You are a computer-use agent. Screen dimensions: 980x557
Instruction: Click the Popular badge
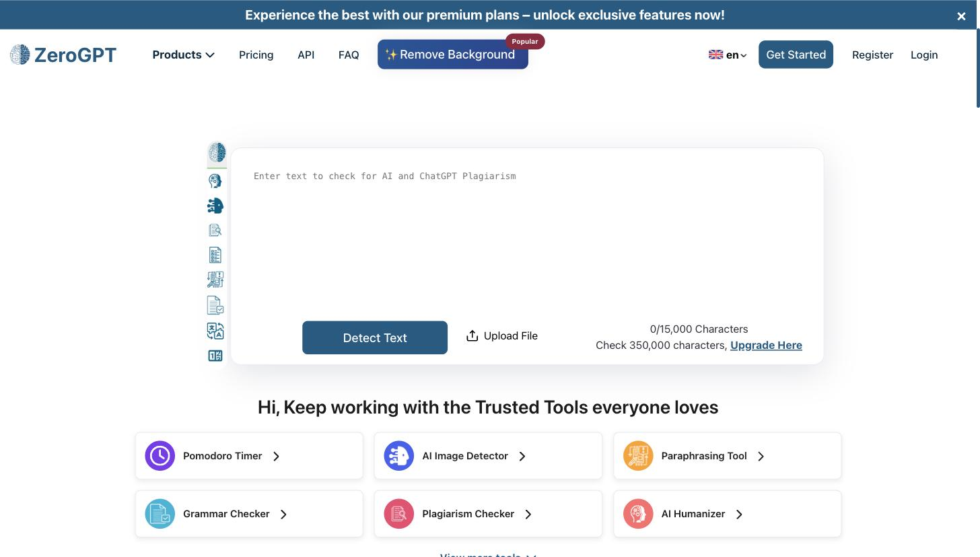(x=525, y=41)
